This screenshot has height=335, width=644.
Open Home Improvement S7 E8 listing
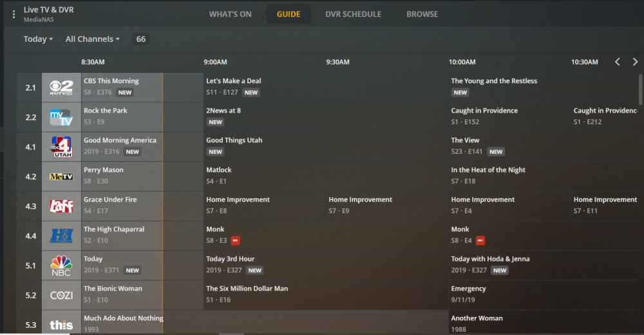click(265, 206)
